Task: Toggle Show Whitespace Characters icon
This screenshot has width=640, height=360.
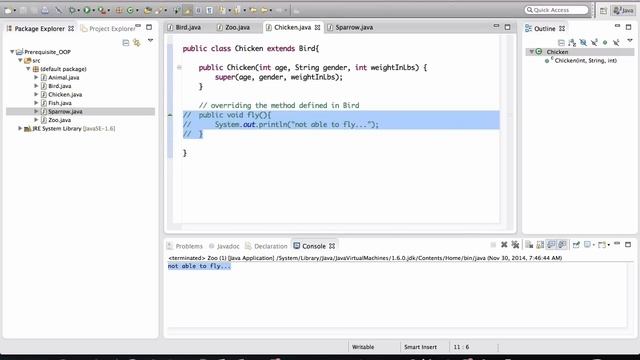Action: [x=209, y=10]
